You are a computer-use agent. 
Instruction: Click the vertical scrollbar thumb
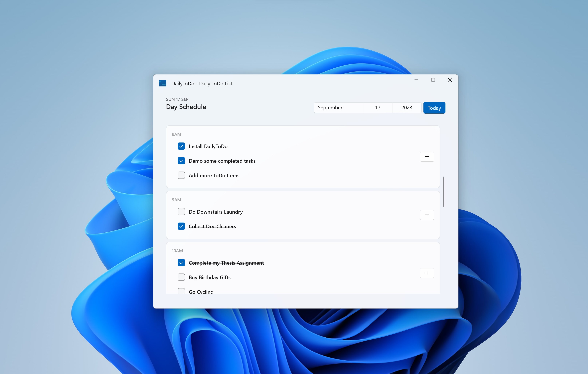(x=443, y=192)
